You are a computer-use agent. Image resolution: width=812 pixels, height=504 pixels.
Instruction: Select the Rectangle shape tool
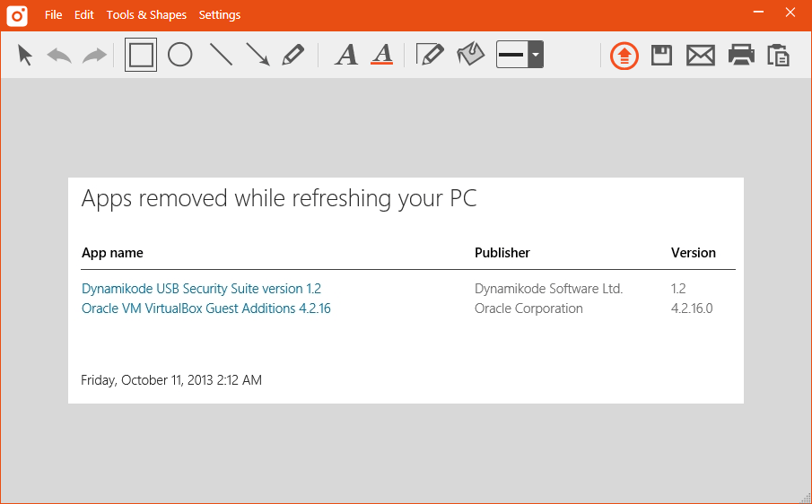[141, 55]
